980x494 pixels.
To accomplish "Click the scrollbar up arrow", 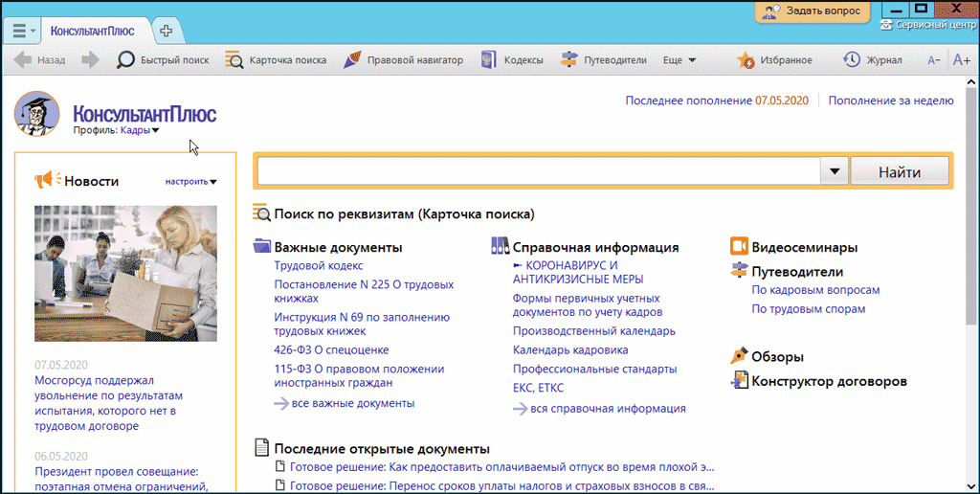I will click(x=972, y=82).
